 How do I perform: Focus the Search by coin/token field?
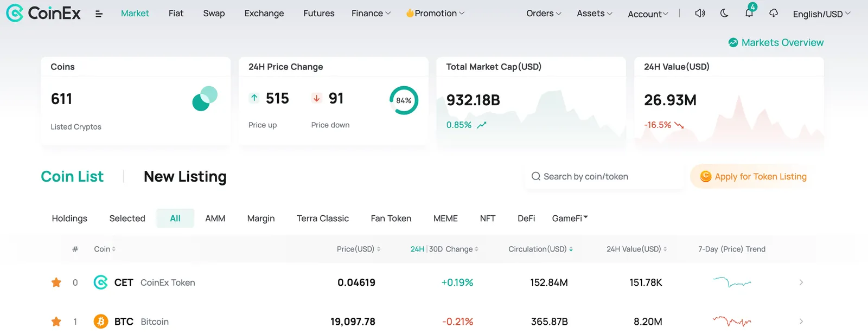pyautogui.click(x=605, y=176)
